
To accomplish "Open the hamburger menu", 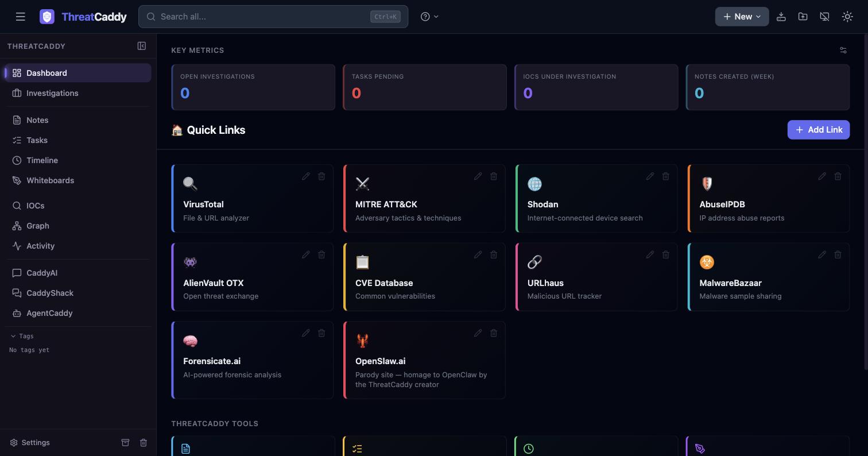I will click(21, 17).
